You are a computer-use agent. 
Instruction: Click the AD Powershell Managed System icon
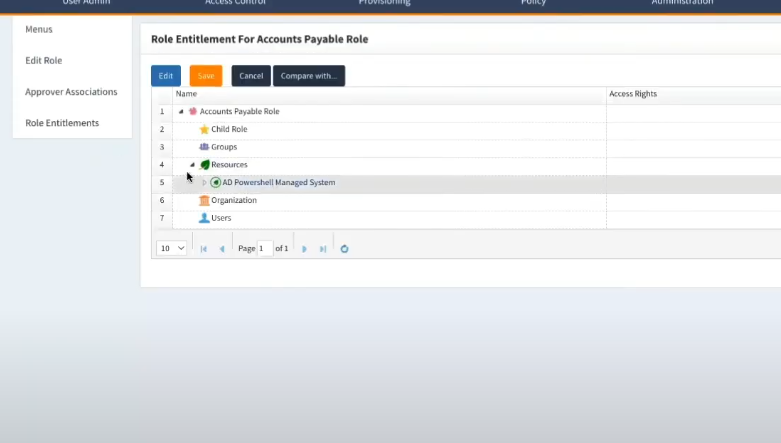point(216,182)
